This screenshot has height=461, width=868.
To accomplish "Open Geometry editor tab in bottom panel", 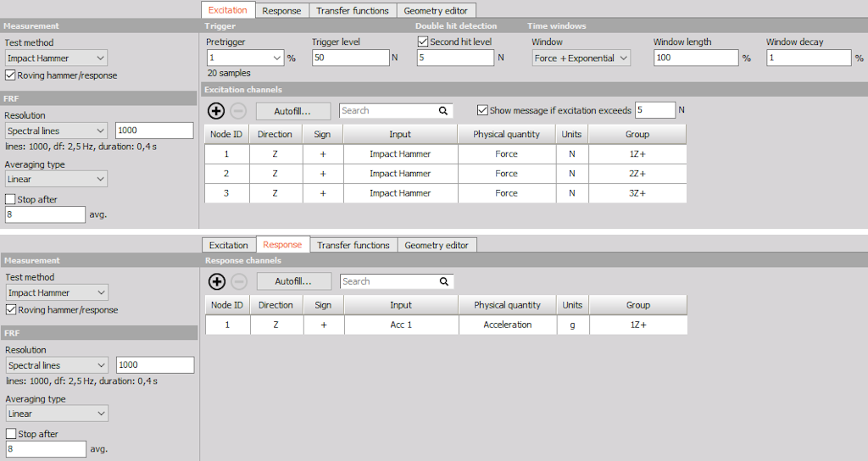I will coord(437,245).
